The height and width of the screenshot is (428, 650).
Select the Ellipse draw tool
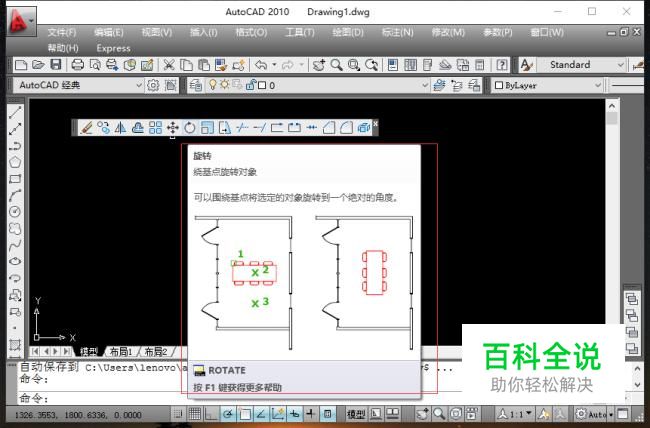tap(15, 262)
